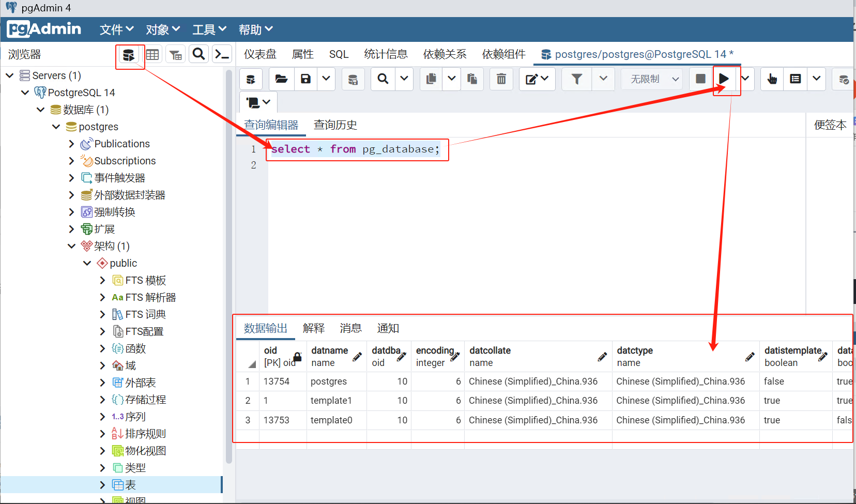Open the dropdown next to the save icon
856x504 pixels.
[326, 79]
